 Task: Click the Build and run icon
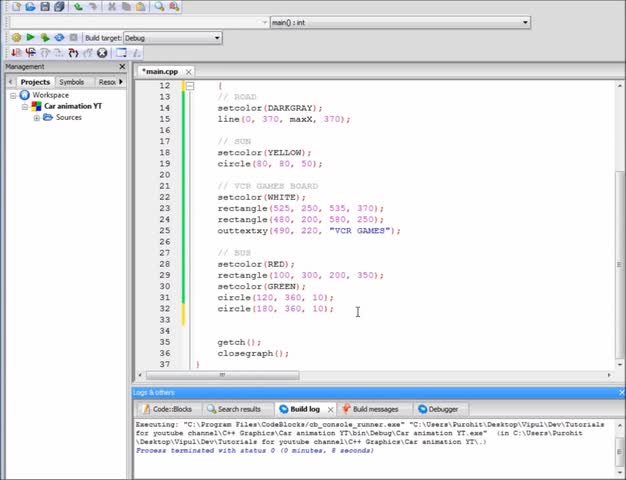(44, 38)
